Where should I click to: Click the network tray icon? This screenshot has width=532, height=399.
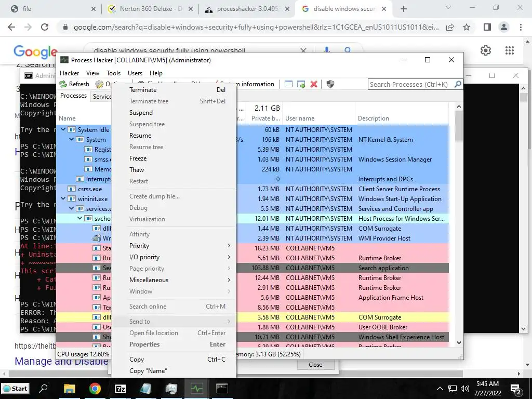[453, 389]
